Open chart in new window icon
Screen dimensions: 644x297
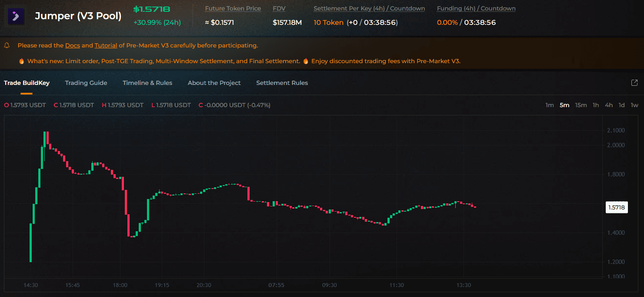point(634,83)
